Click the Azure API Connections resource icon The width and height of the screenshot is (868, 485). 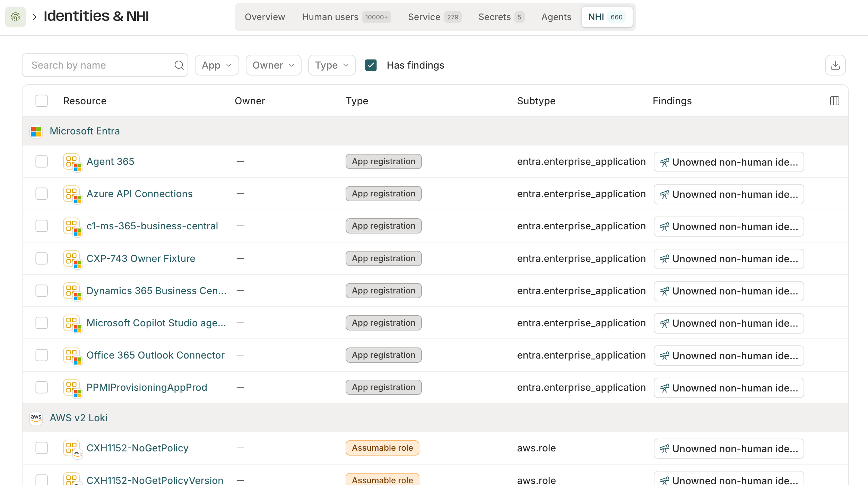click(73, 194)
